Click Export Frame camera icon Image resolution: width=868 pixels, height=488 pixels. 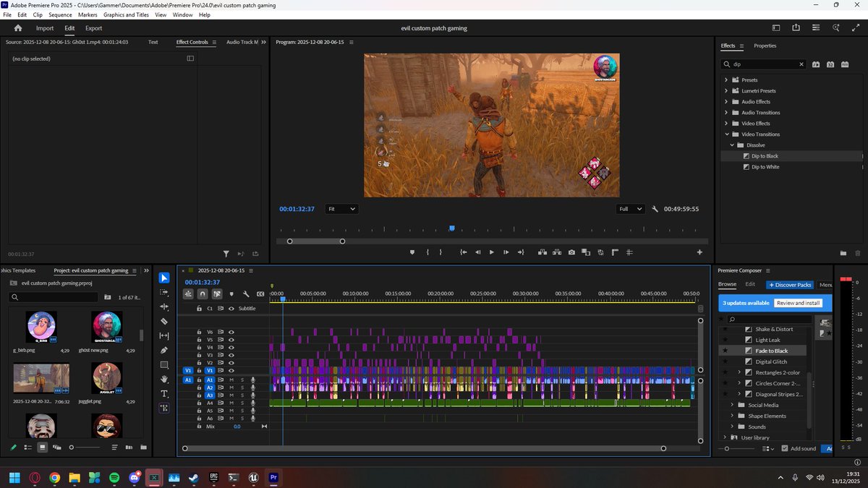coord(571,252)
